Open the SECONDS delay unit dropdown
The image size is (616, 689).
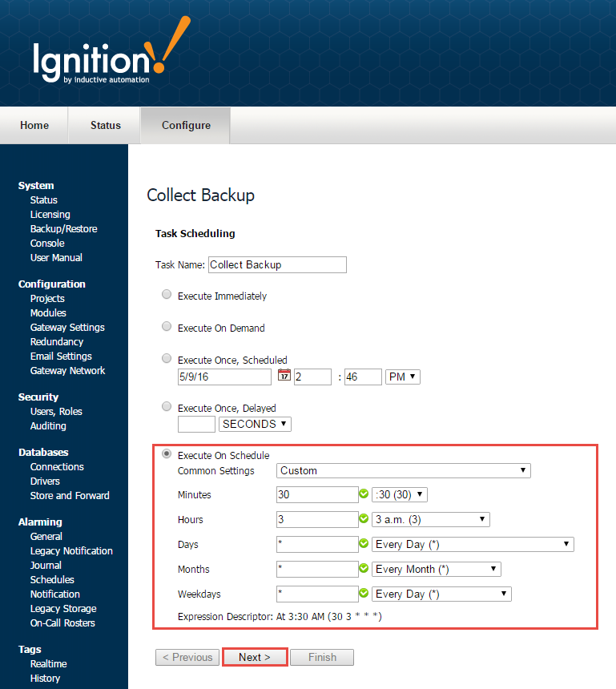[x=256, y=424]
